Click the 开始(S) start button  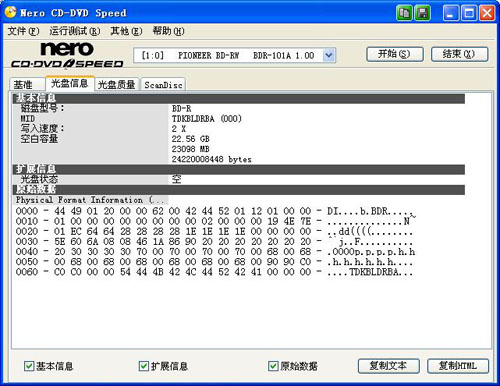click(395, 54)
